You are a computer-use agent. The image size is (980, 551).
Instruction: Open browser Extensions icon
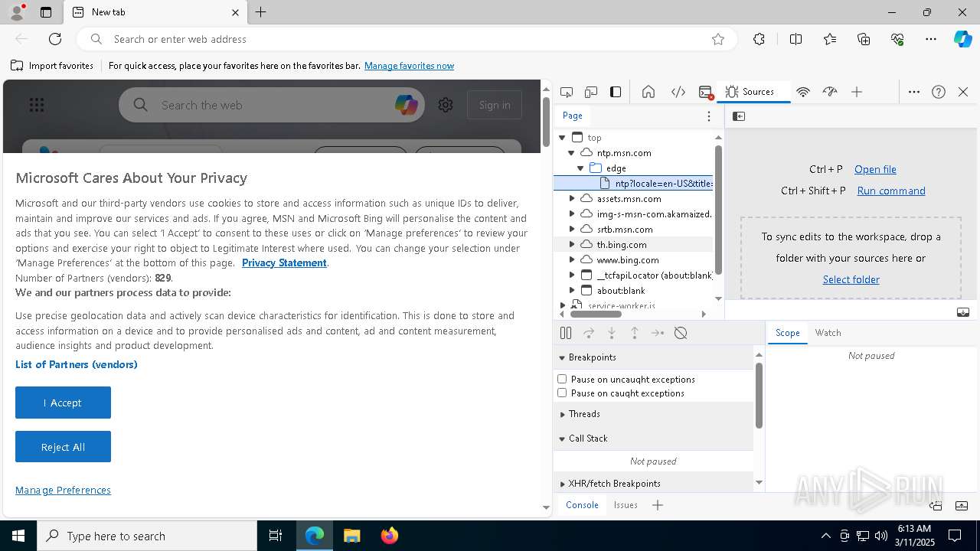pos(759,39)
